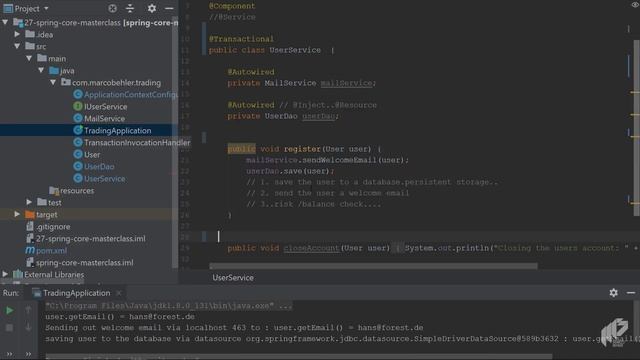Open the UserDao class file
Image resolution: width=640 pixels, height=360 pixels.
click(99, 167)
